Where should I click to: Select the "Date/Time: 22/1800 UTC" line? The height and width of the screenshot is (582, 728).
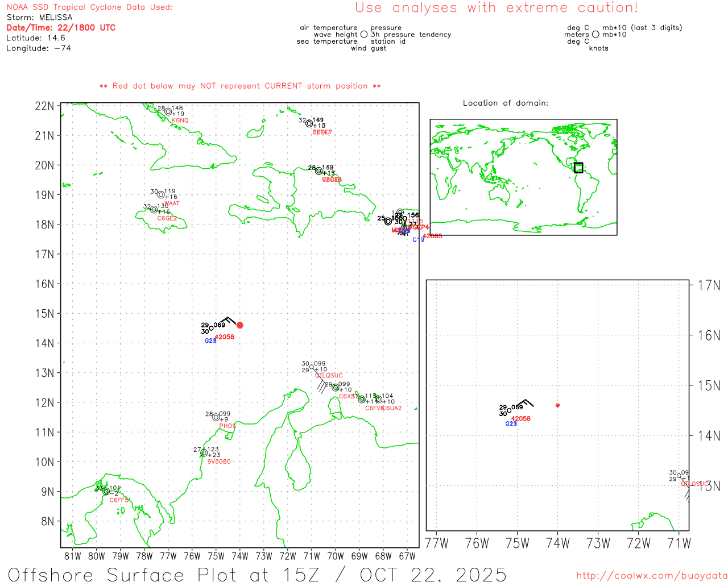(x=61, y=28)
